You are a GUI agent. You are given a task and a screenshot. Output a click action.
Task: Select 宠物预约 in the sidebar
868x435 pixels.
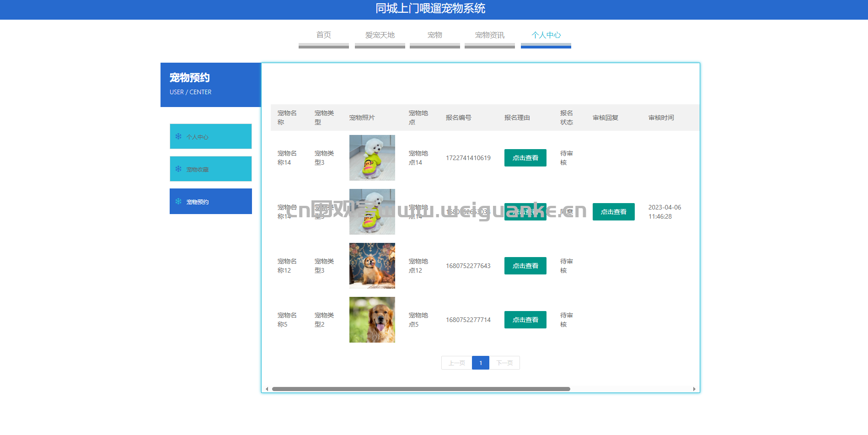pyautogui.click(x=211, y=201)
